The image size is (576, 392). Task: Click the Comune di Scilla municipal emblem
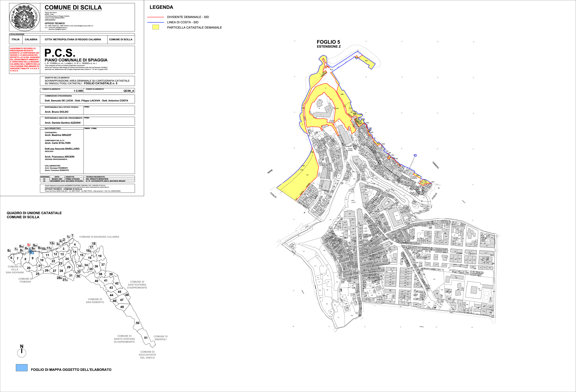point(25,17)
